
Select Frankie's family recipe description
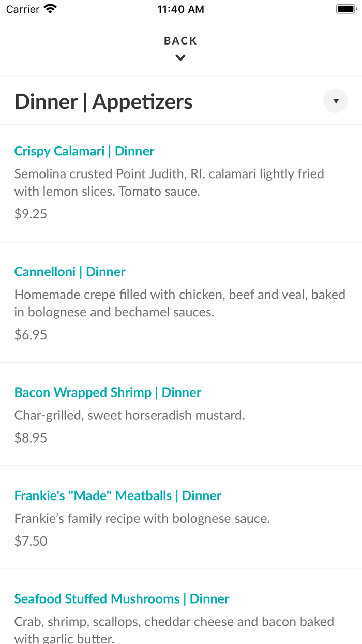tap(142, 518)
